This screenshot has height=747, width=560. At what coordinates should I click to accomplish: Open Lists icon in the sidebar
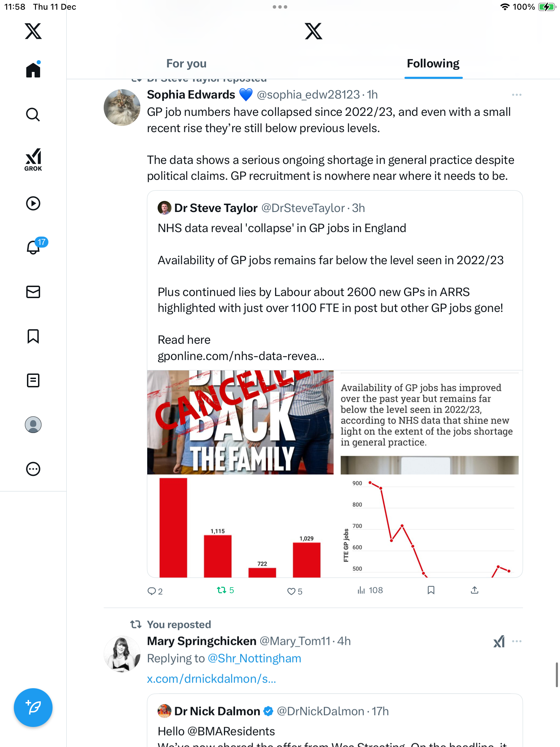tap(33, 380)
